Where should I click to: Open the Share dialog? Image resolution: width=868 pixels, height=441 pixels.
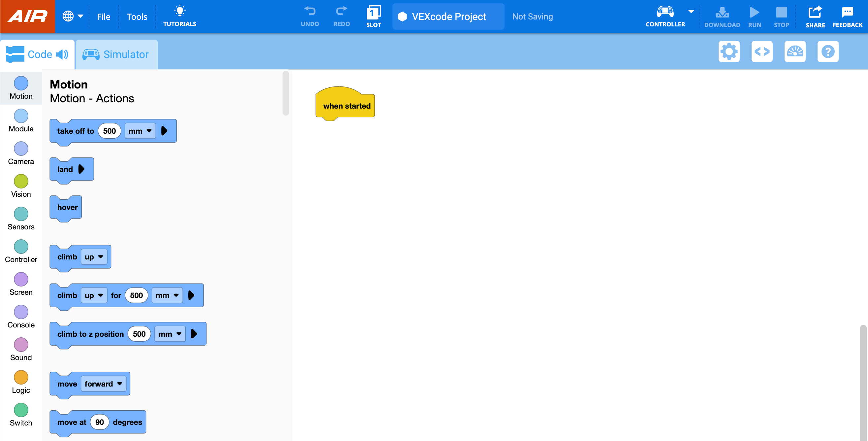coord(816,16)
